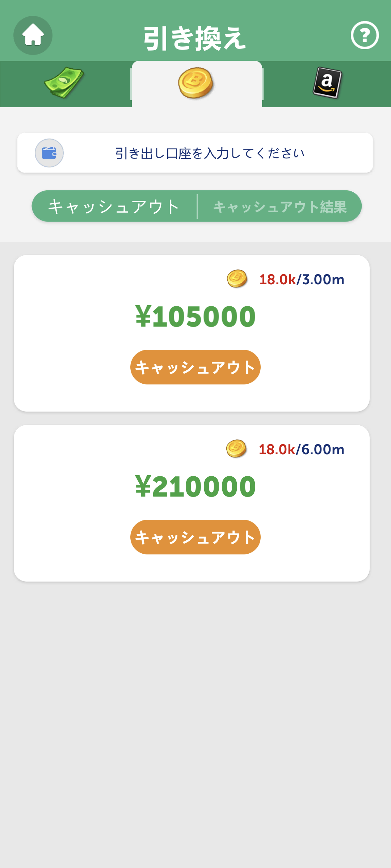Switch to the green cash bills tab
This screenshot has width=391, height=868.
[64, 83]
